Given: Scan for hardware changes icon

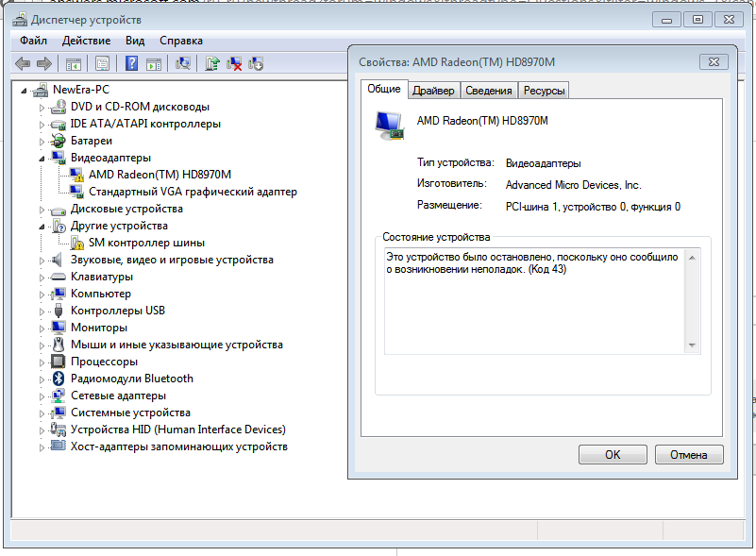Looking at the screenshot, I should click(x=183, y=63).
